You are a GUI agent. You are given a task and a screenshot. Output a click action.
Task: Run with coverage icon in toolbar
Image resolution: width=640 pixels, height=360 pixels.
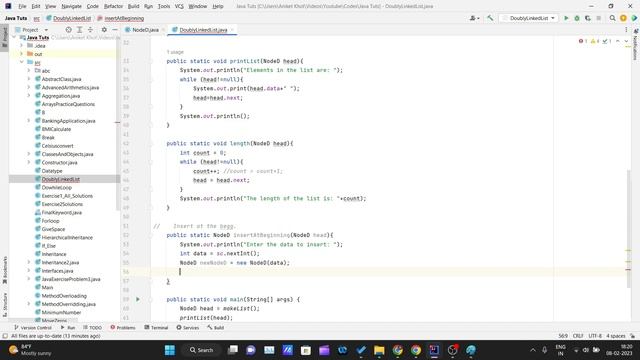pos(588,18)
